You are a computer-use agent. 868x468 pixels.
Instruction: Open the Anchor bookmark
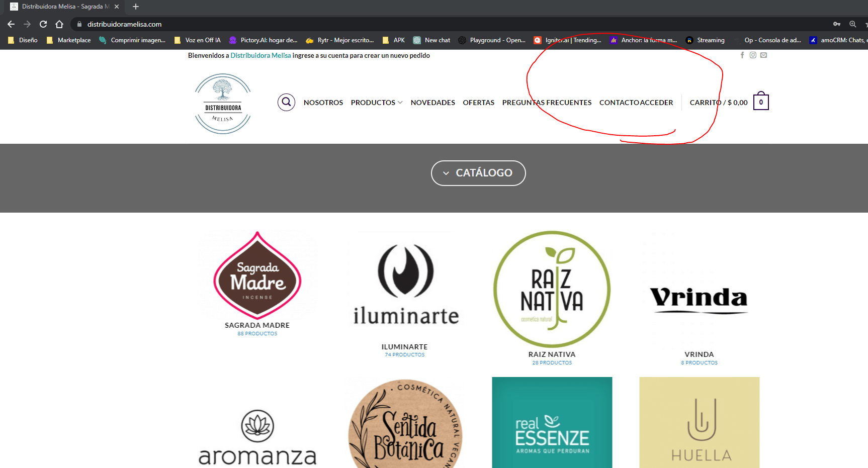point(643,40)
